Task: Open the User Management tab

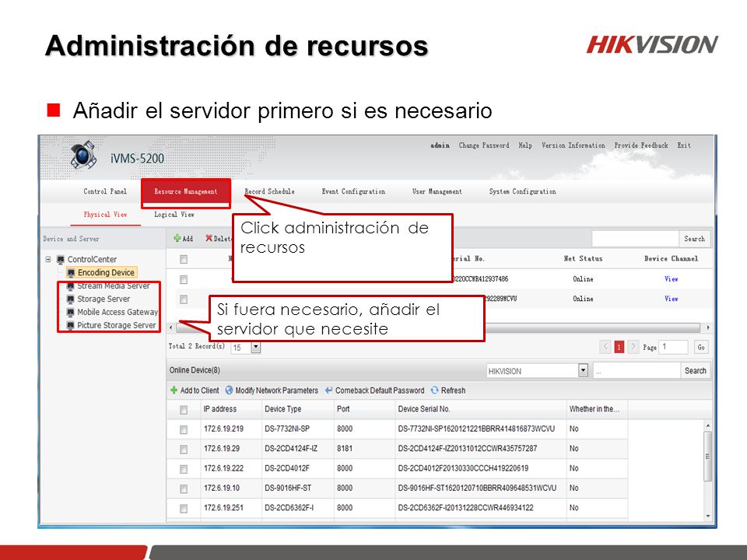Action: point(437,191)
